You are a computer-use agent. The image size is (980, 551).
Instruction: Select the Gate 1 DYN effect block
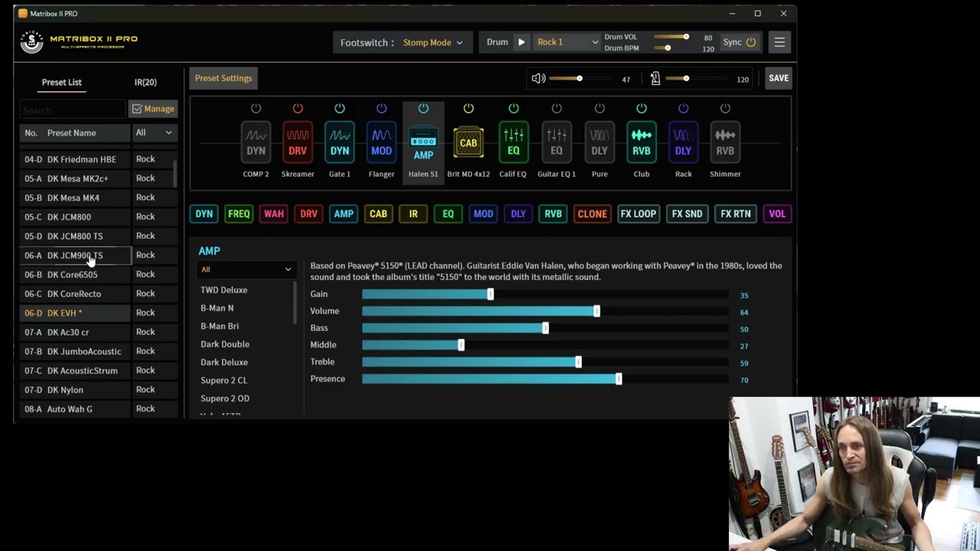(x=339, y=142)
